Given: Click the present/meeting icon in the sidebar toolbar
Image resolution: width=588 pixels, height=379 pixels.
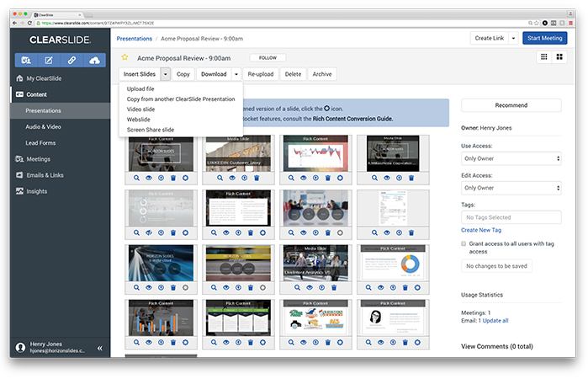Looking at the screenshot, I should click(26, 60).
